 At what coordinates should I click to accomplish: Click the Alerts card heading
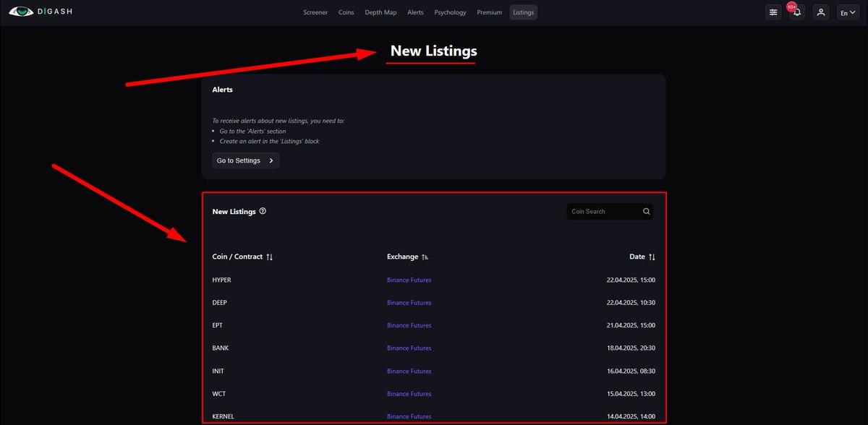[222, 90]
